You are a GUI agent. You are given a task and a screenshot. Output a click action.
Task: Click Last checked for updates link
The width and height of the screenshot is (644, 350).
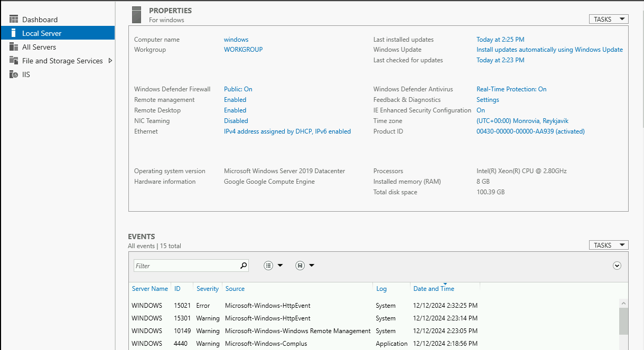point(500,60)
